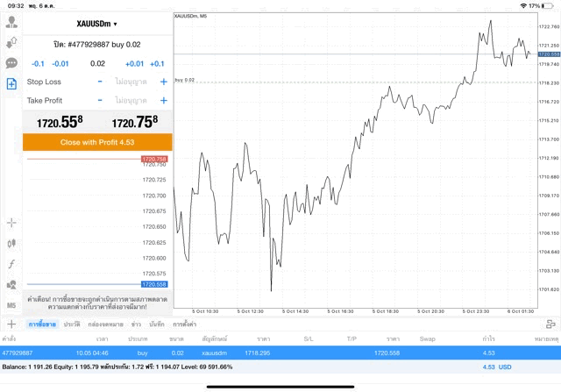Tap the quotes up-down arrows sidebar icon

point(11,42)
